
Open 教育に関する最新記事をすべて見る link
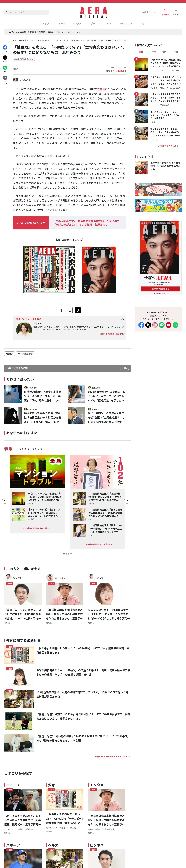tap(112, 756)
